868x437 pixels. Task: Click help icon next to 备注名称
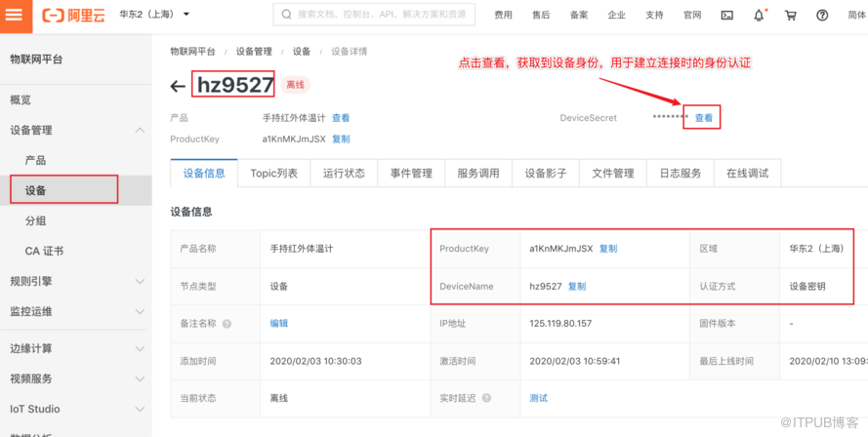(x=227, y=324)
